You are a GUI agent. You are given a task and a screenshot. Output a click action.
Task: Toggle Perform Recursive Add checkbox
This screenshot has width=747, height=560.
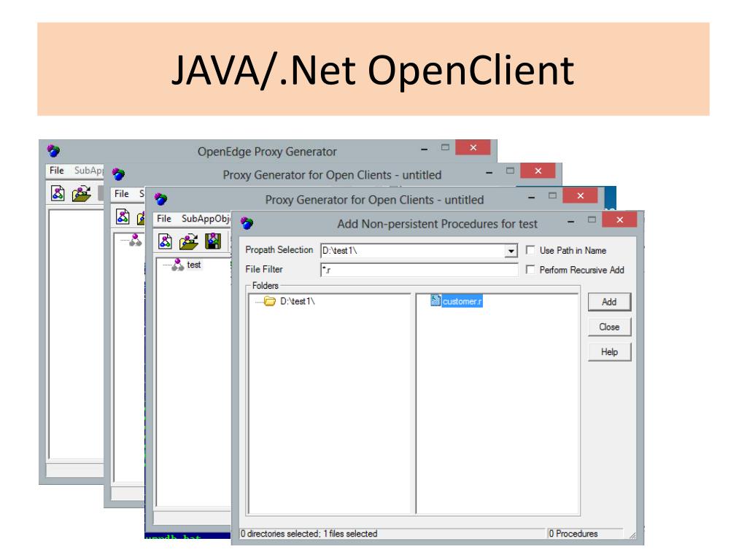(x=530, y=270)
